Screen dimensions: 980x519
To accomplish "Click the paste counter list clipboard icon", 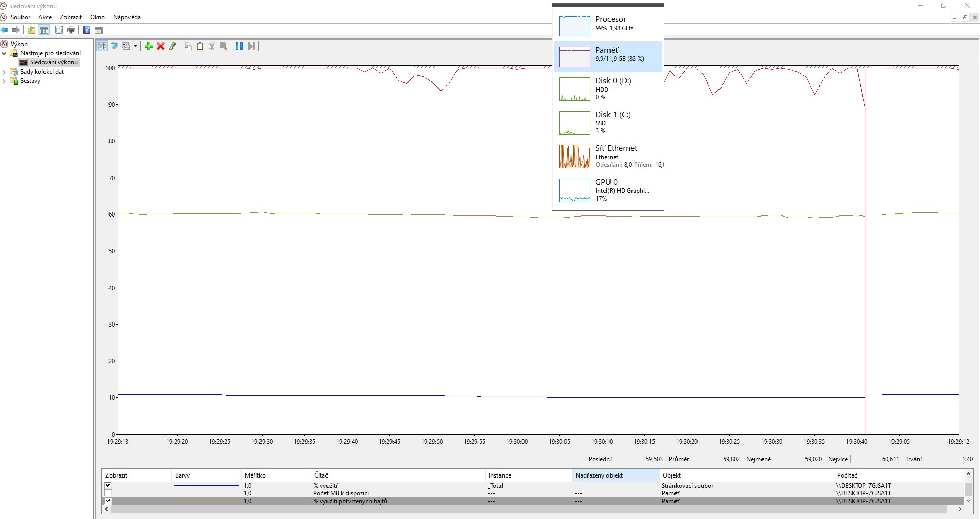I will coord(200,46).
